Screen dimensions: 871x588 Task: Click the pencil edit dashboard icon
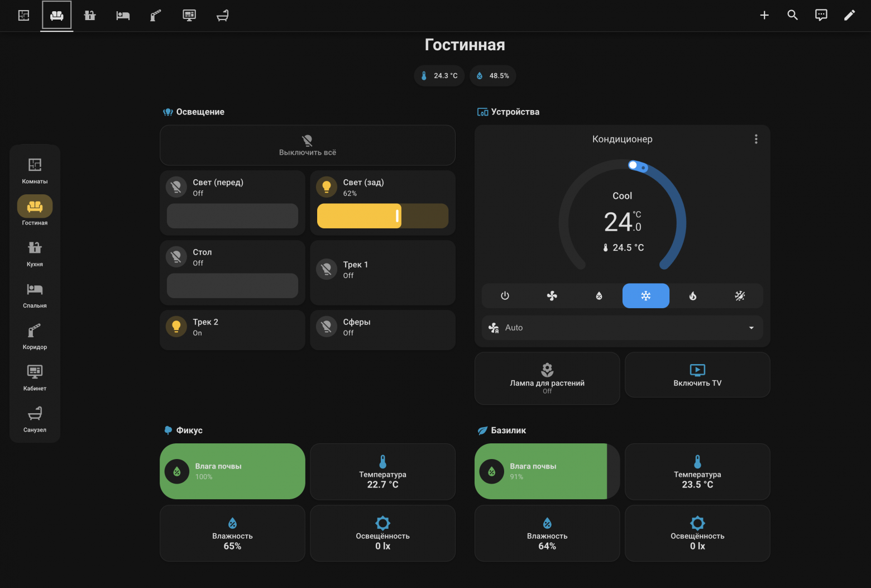tap(849, 15)
